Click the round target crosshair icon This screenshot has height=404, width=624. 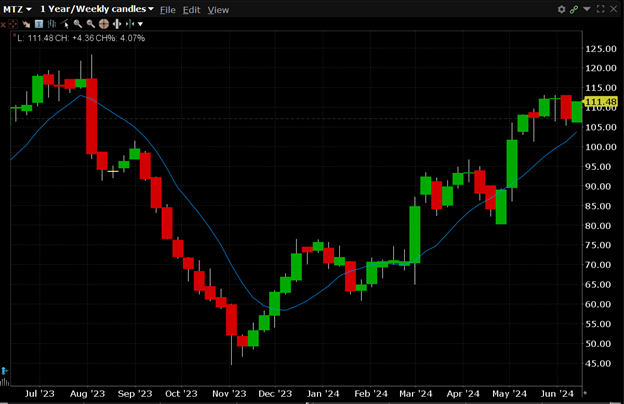pyautogui.click(x=104, y=24)
